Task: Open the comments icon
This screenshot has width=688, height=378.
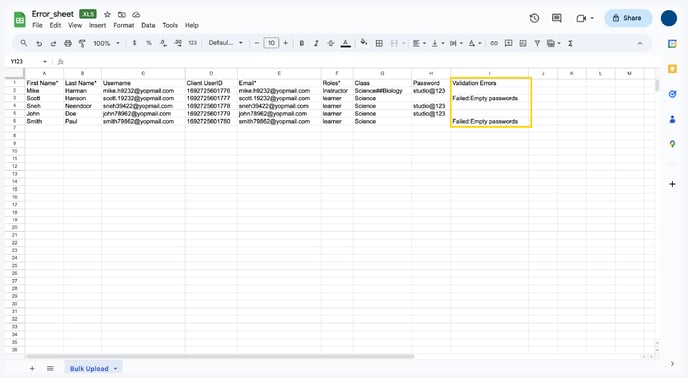Action: pos(557,18)
